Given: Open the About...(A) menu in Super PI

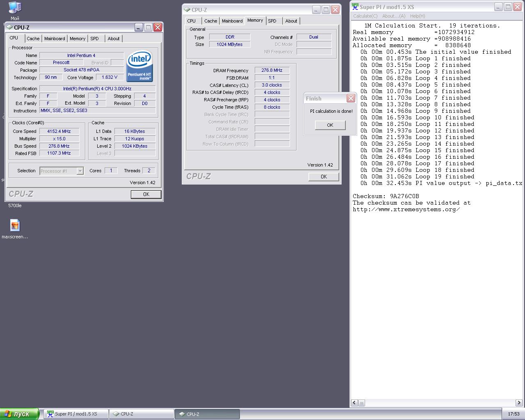Looking at the screenshot, I should (x=394, y=16).
